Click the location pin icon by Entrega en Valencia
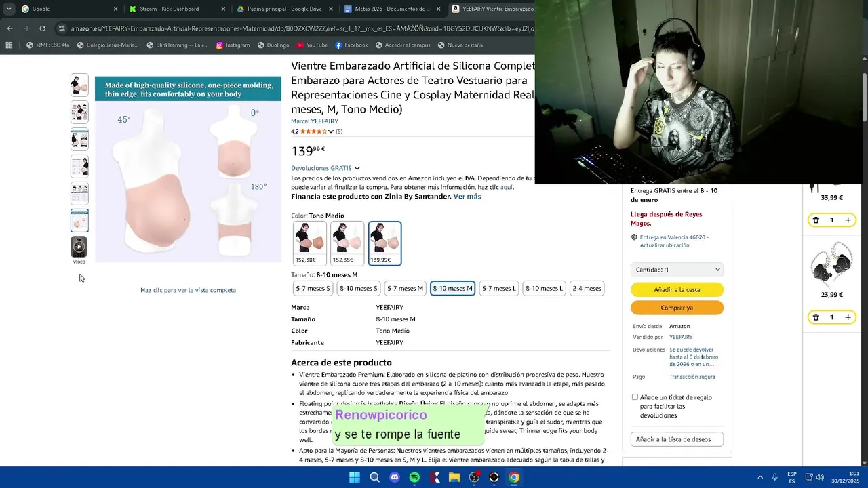Image resolution: width=868 pixels, height=488 pixels. pos(634,237)
